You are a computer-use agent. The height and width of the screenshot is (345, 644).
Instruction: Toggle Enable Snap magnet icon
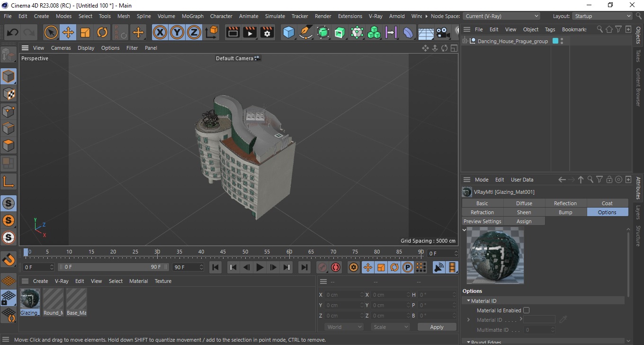pyautogui.click(x=8, y=259)
